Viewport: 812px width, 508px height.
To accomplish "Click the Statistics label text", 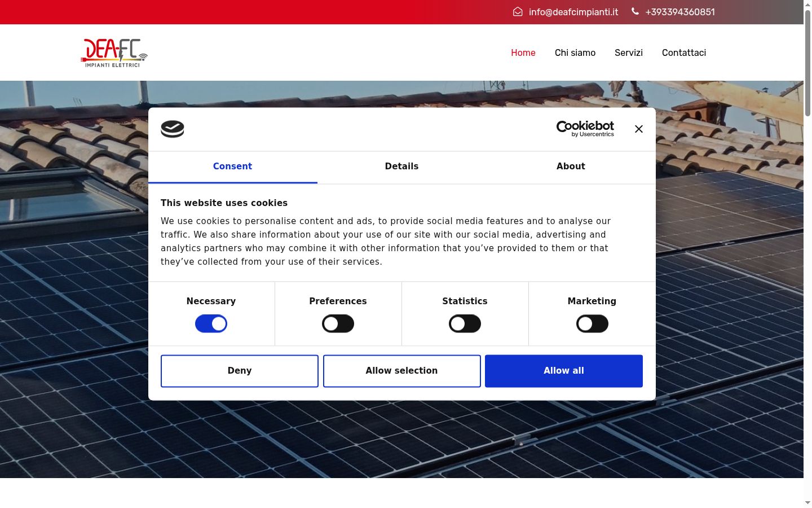I will pyautogui.click(x=465, y=301).
